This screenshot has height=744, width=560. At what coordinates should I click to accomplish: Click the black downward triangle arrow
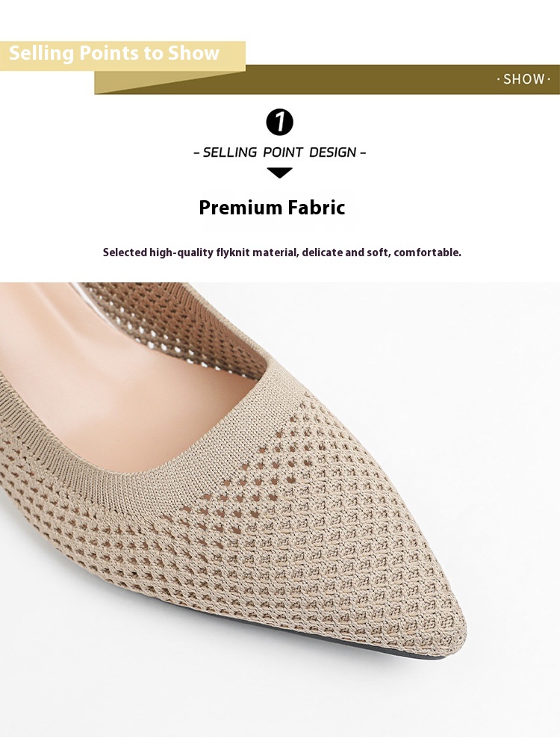(279, 173)
